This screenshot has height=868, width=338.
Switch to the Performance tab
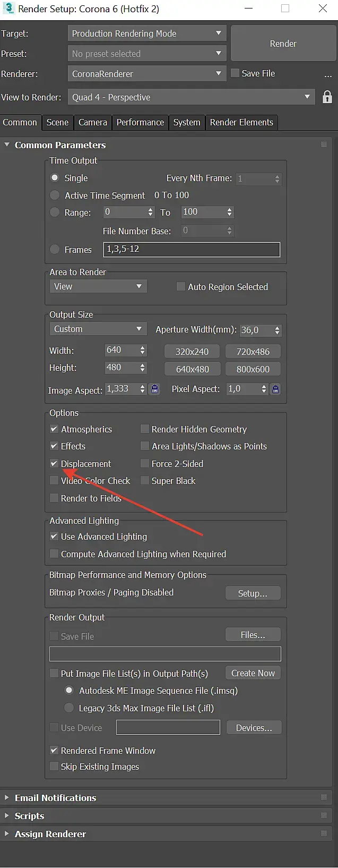click(140, 122)
